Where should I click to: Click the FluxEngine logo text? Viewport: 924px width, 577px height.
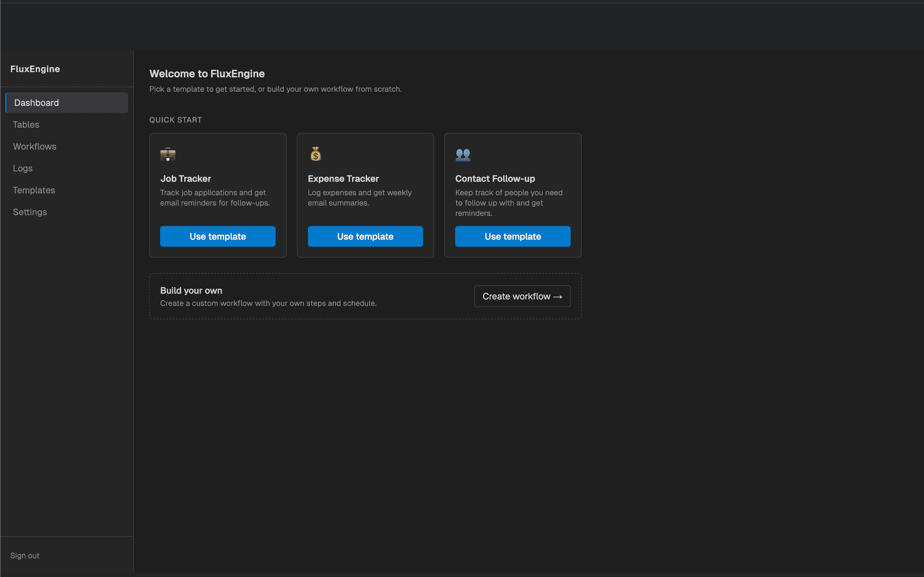point(35,69)
